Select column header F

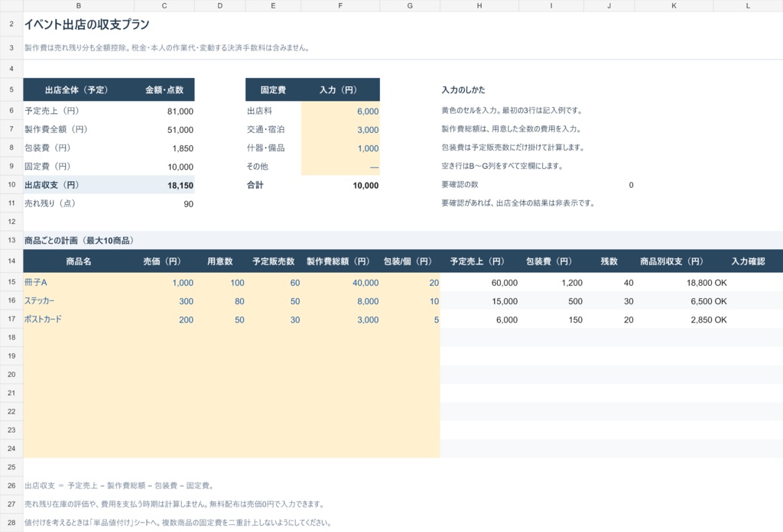pos(340,5)
